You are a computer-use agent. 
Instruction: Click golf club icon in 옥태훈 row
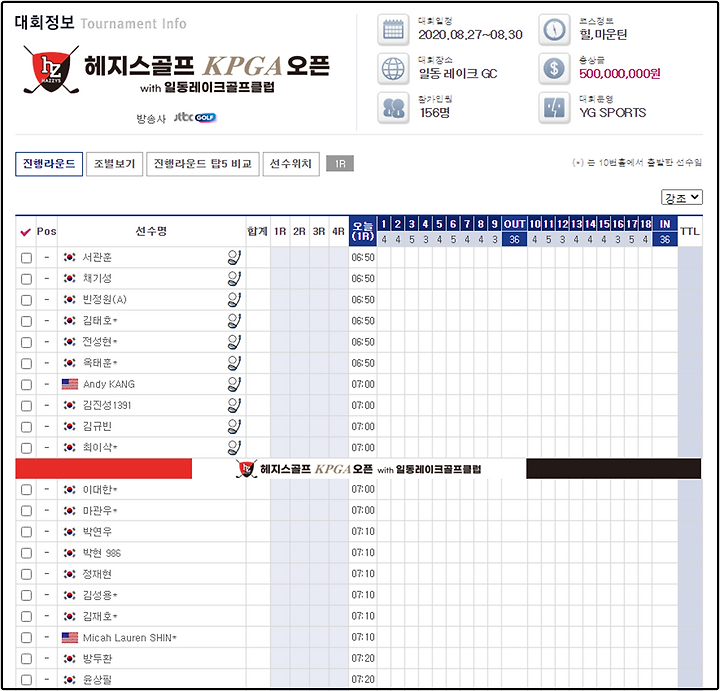pyautogui.click(x=234, y=363)
